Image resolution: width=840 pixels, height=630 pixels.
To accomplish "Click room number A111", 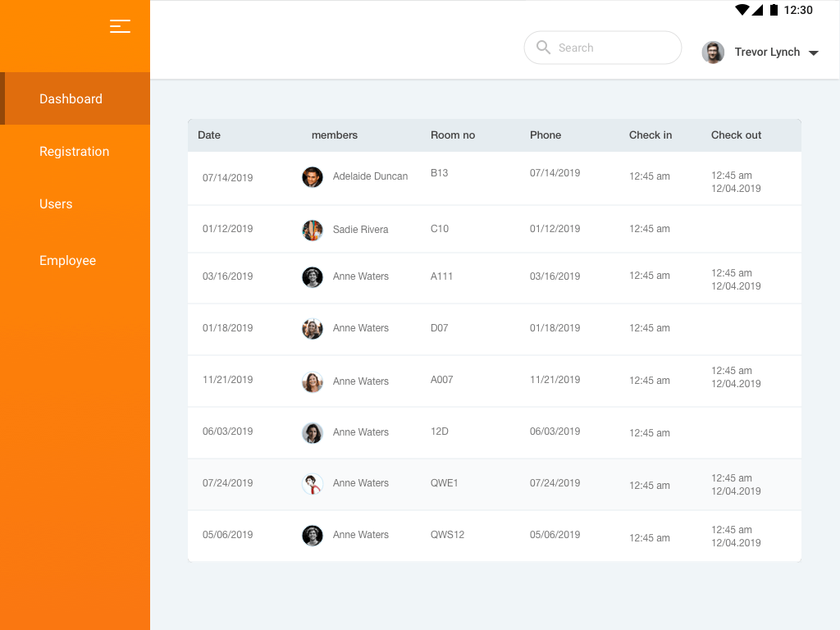I will (x=441, y=276).
